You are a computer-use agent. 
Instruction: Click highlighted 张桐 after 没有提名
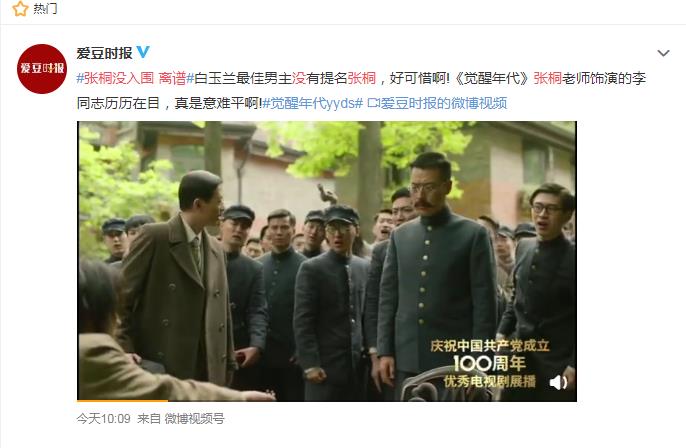pyautogui.click(x=362, y=78)
